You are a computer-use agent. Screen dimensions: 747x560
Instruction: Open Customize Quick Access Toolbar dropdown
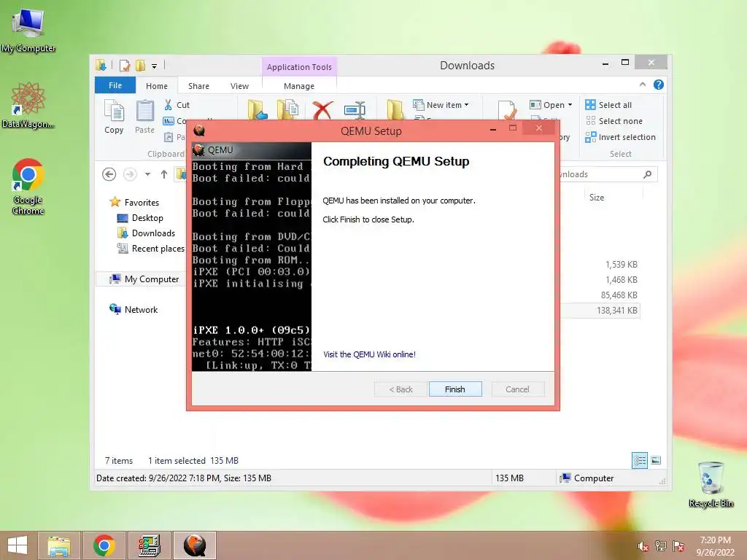[x=154, y=66]
